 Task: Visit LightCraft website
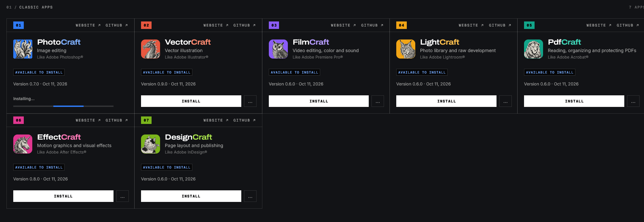(471, 25)
